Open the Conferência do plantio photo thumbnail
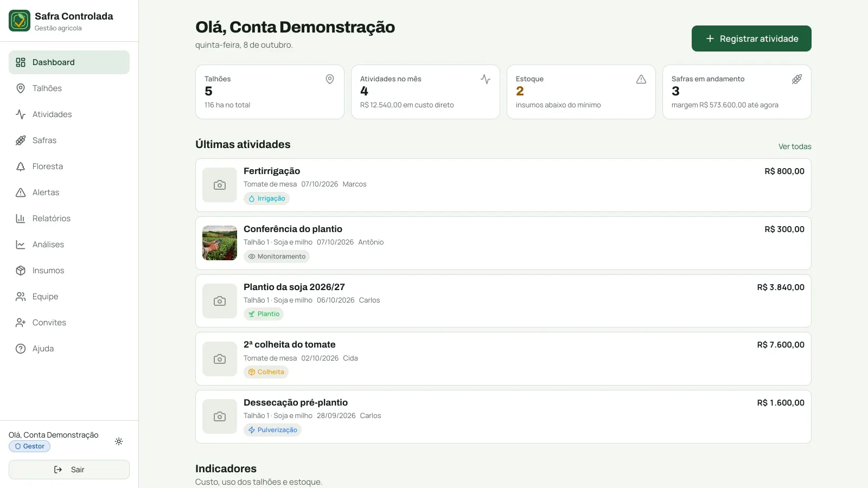Viewport: 868px width, 488px height. pos(220,243)
